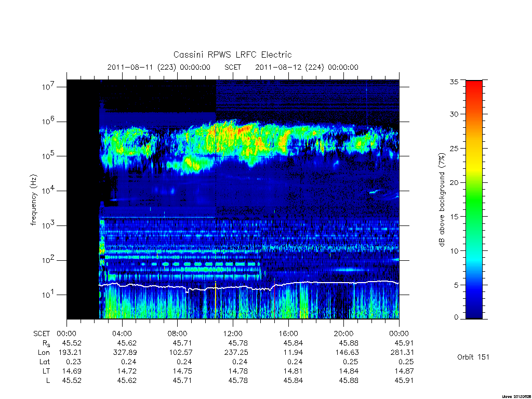Click the SCET time label "04:00"
Screen dimensions: 532x399
(x=122, y=334)
